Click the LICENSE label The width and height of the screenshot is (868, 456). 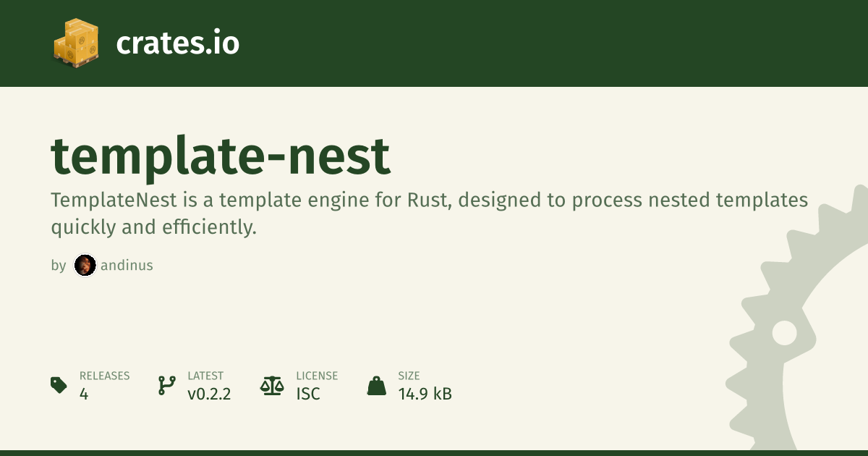(317, 376)
